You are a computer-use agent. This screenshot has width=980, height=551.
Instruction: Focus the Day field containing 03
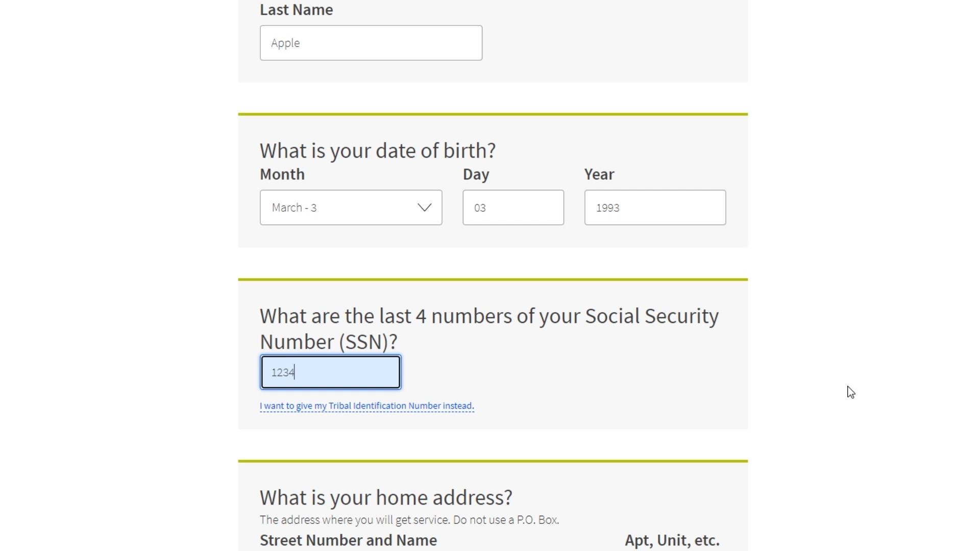(x=513, y=208)
